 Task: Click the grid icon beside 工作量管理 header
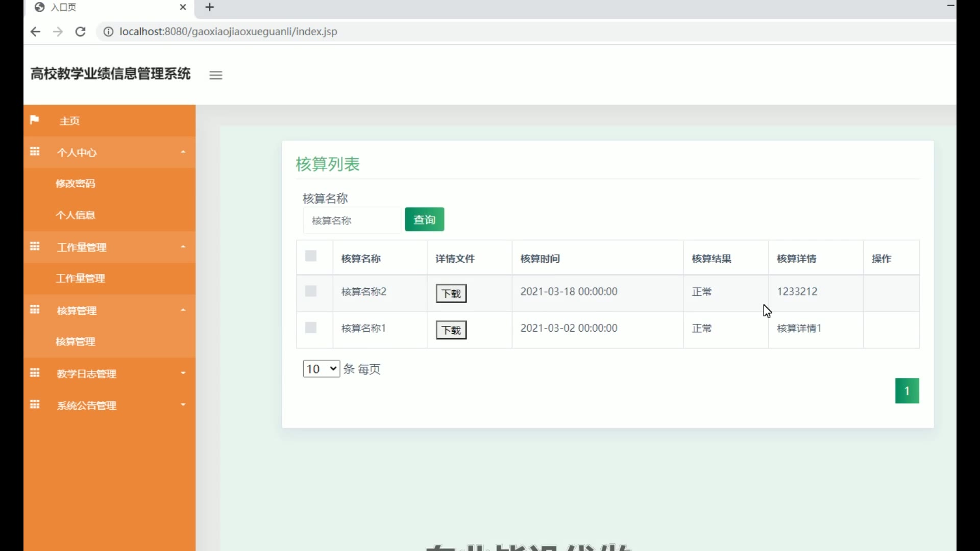pos(35,246)
